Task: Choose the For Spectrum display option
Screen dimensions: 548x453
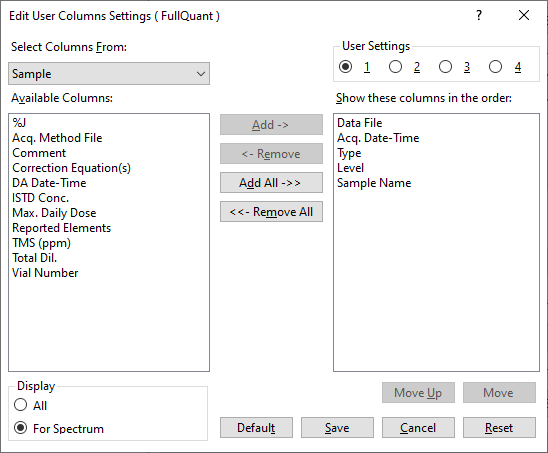Action: tap(21, 428)
